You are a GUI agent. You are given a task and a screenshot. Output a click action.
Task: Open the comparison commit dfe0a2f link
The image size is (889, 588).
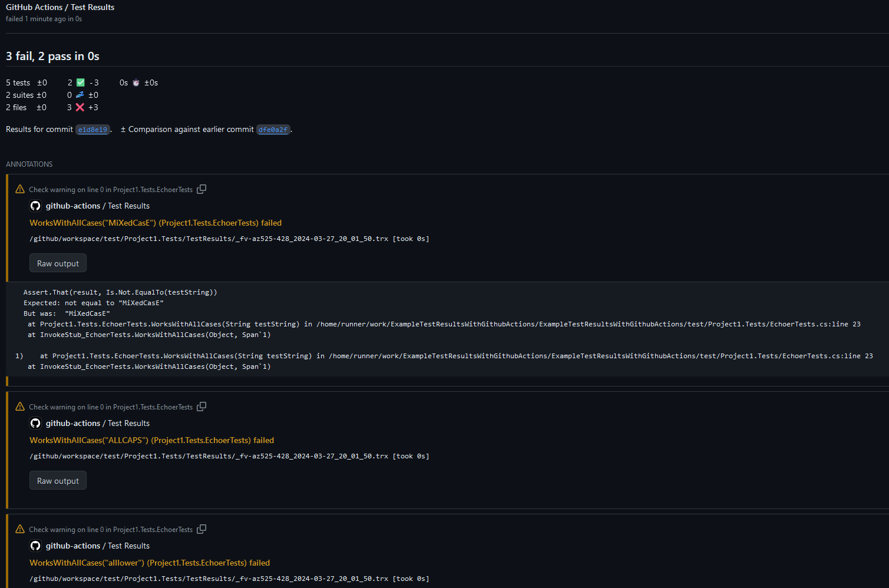coord(273,129)
